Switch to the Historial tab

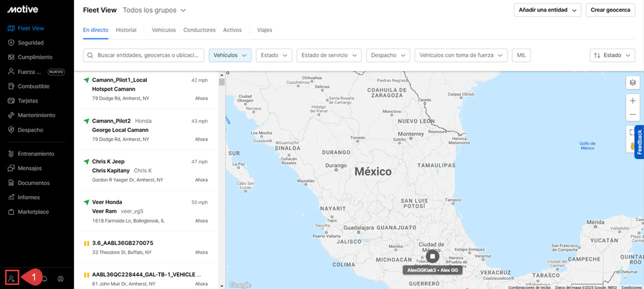pyautogui.click(x=126, y=30)
